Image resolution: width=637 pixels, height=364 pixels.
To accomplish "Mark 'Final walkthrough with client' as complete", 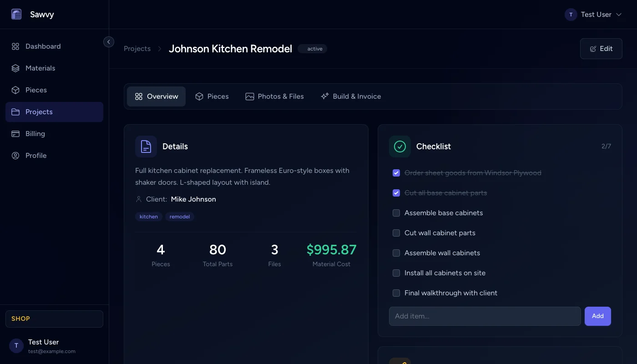I will (396, 293).
